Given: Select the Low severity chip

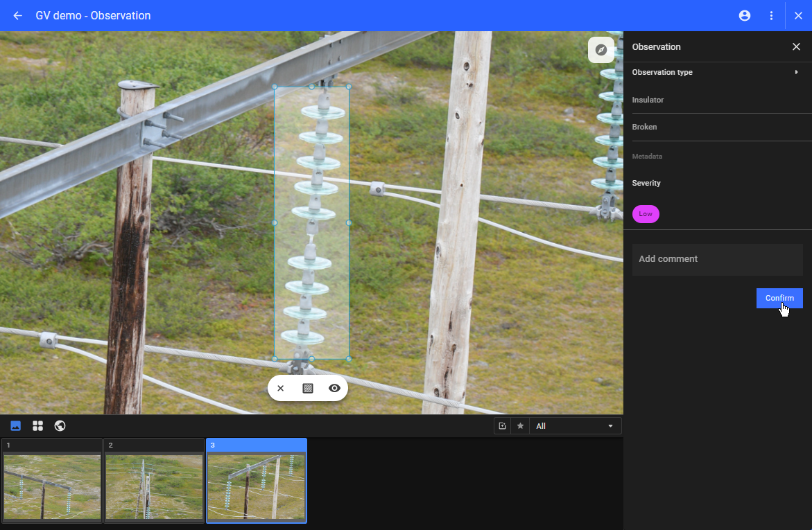Looking at the screenshot, I should click(646, 214).
